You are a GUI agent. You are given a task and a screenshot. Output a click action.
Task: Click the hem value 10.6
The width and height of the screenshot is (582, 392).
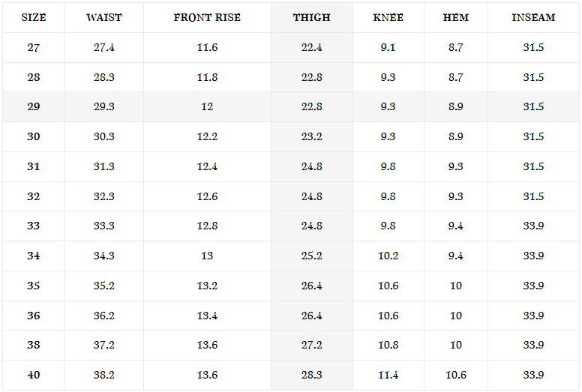456,375
